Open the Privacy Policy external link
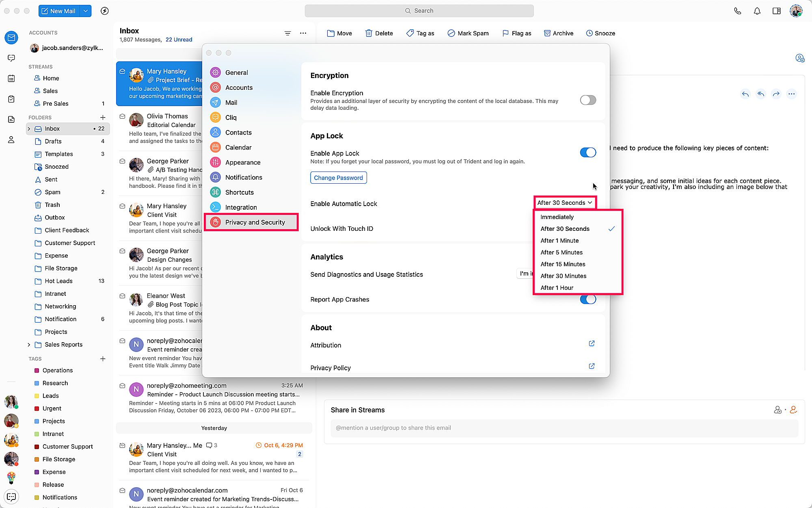Image resolution: width=812 pixels, height=508 pixels. (592, 366)
